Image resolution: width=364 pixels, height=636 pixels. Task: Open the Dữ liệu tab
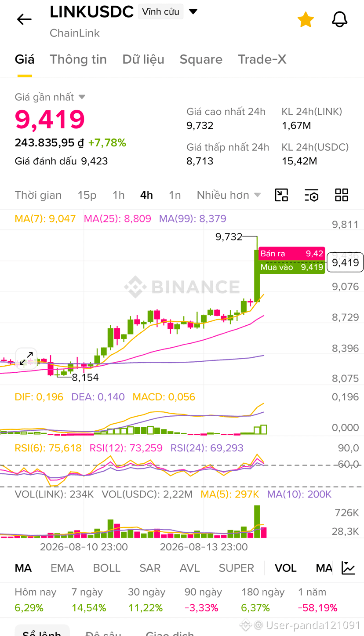click(143, 59)
